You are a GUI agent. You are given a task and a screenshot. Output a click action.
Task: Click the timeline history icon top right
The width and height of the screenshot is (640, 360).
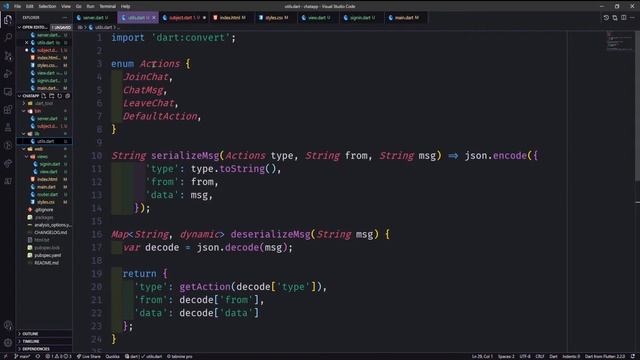click(606, 18)
